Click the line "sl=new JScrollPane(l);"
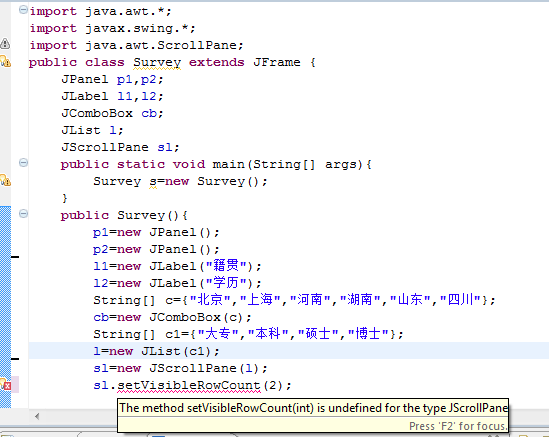Screen dimensions: 549x437 coord(180,368)
